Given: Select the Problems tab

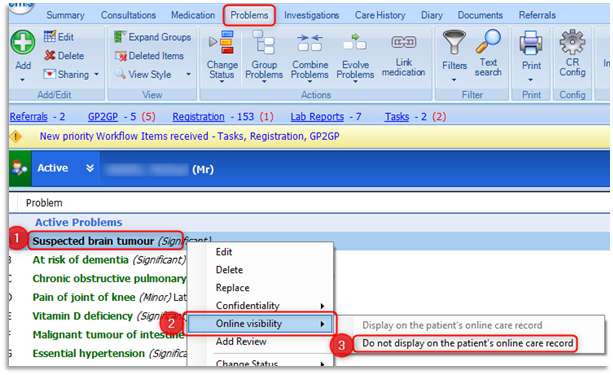Looking at the screenshot, I should click(249, 15).
